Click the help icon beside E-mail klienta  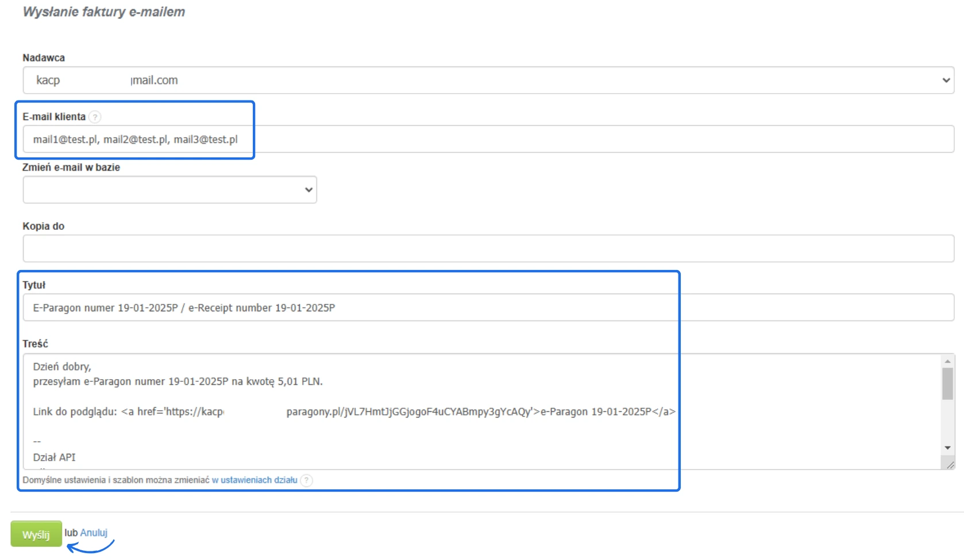[95, 117]
